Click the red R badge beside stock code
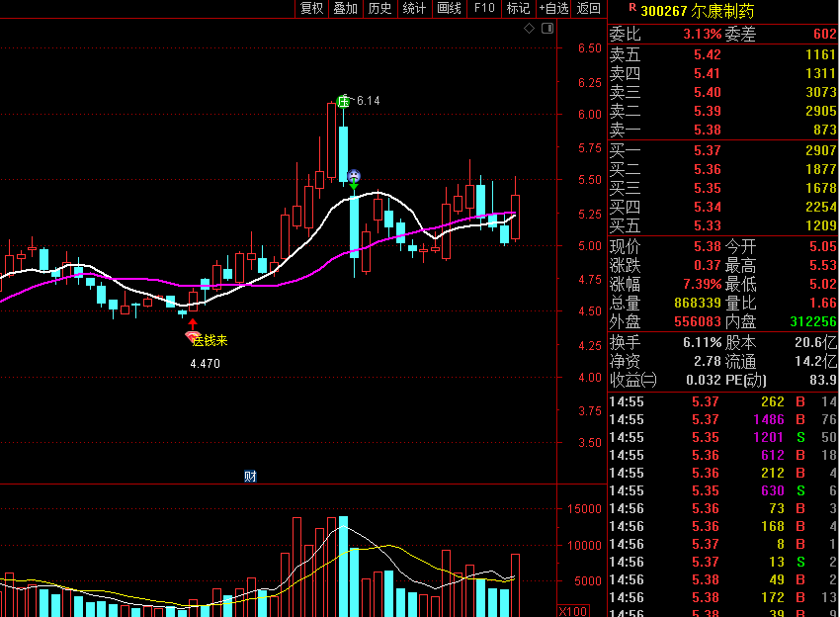 click(x=632, y=7)
